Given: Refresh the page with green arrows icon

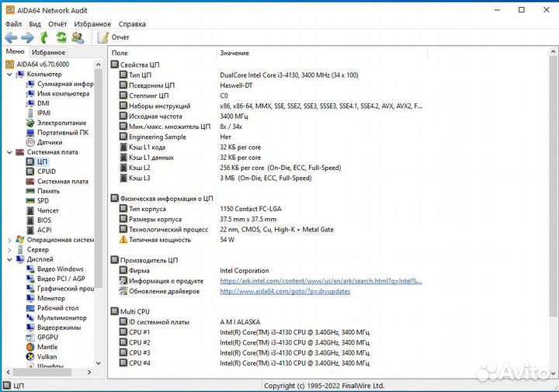Looking at the screenshot, I should pyautogui.click(x=61, y=37).
